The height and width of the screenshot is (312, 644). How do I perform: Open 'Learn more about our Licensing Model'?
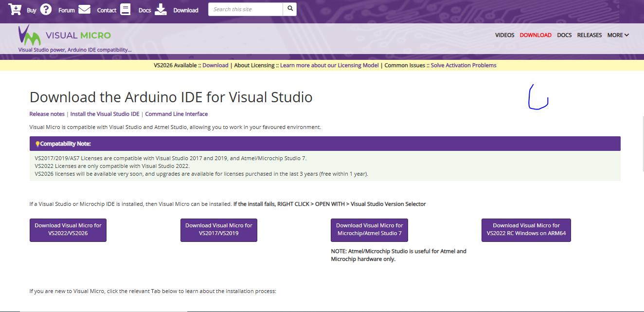(x=329, y=65)
